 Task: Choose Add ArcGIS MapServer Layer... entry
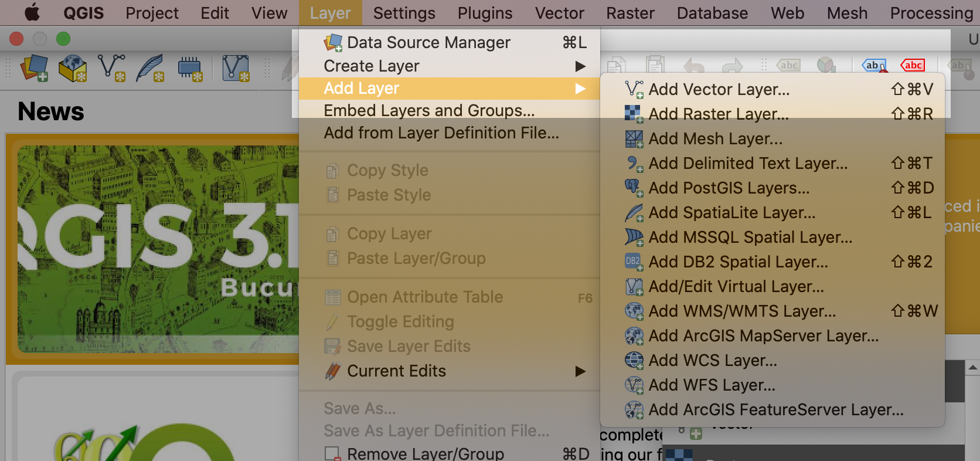click(x=773, y=336)
